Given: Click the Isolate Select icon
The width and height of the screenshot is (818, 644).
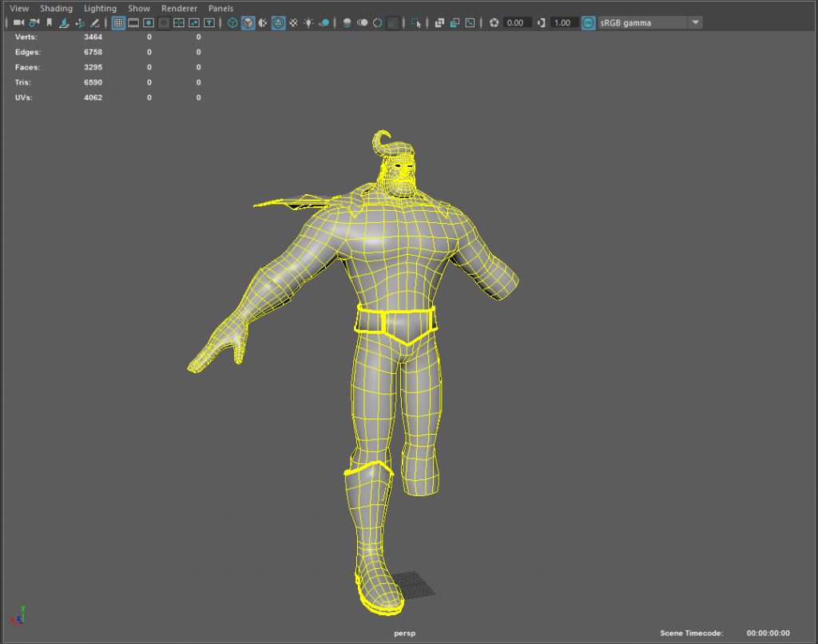Looking at the screenshot, I should (x=415, y=23).
